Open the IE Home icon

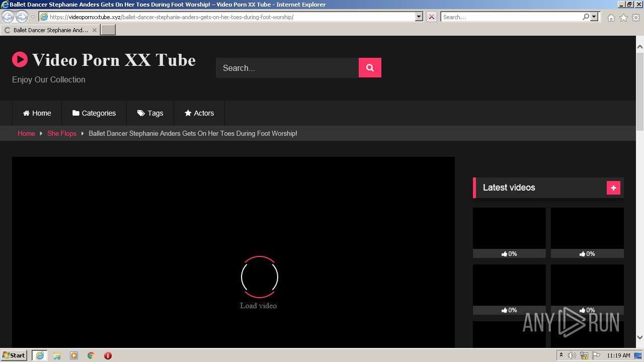tap(611, 18)
